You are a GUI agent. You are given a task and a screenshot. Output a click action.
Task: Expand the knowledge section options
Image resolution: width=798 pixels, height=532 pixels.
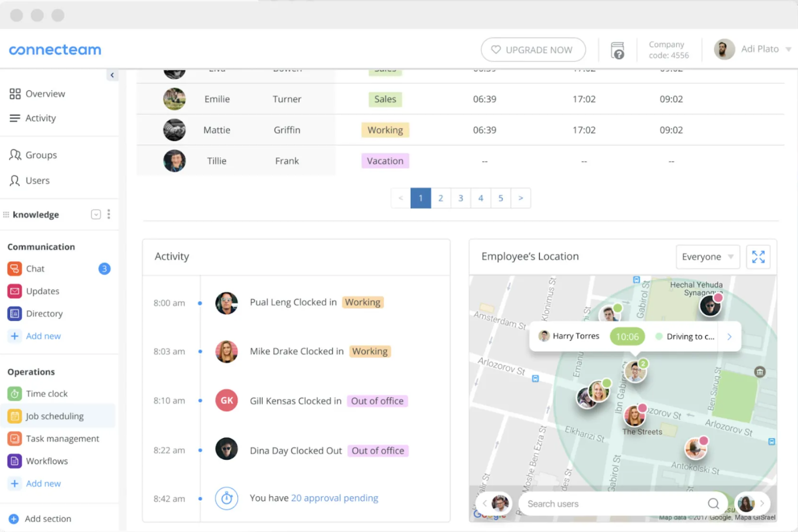pos(95,214)
